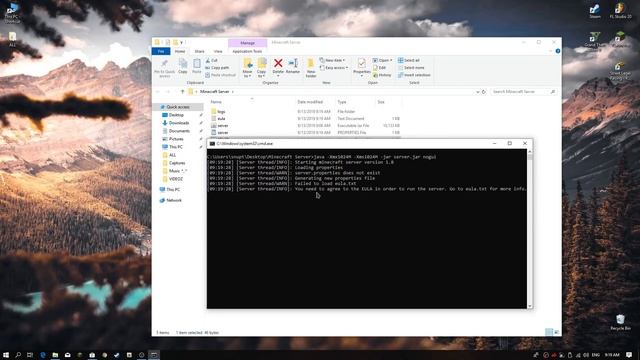Click the Search Minecraft Server field
Screen dimensions: 640x360
523,92
